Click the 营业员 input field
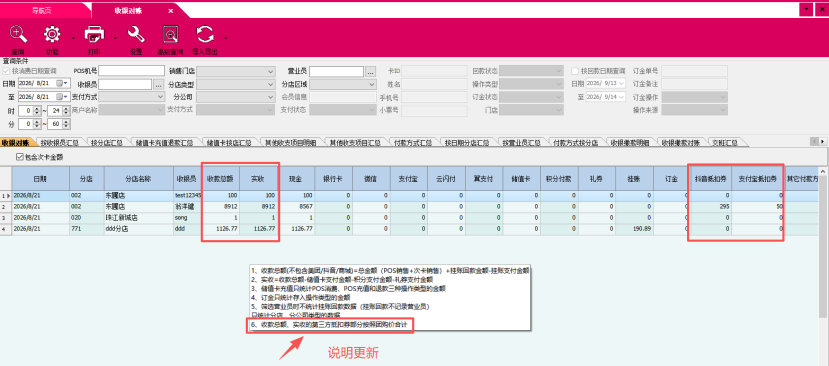 click(x=336, y=71)
